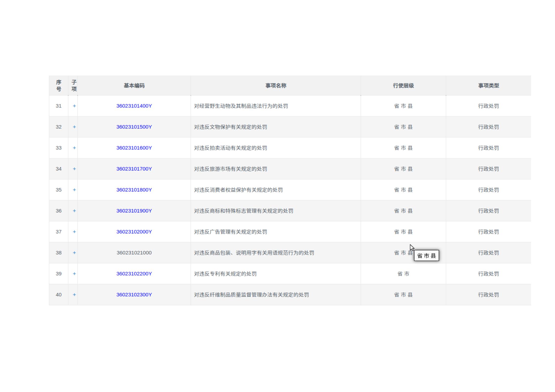Open code link 36023101900Y
555x392 pixels.
[x=134, y=211]
